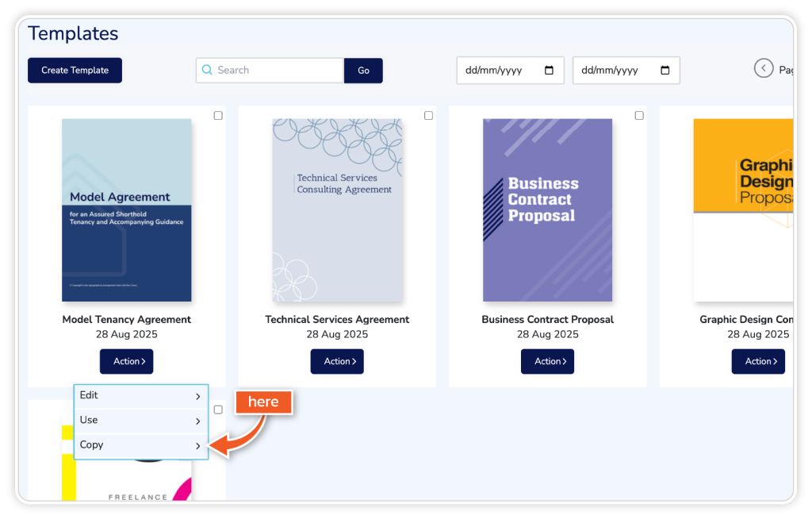812x519 pixels.
Task: Click chevron arrow next to Copy
Action: point(197,446)
